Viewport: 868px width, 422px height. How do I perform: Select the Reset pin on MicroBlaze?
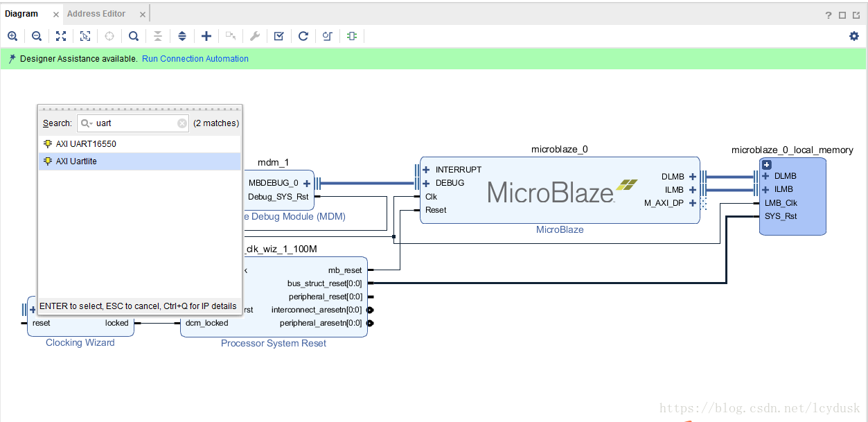436,210
